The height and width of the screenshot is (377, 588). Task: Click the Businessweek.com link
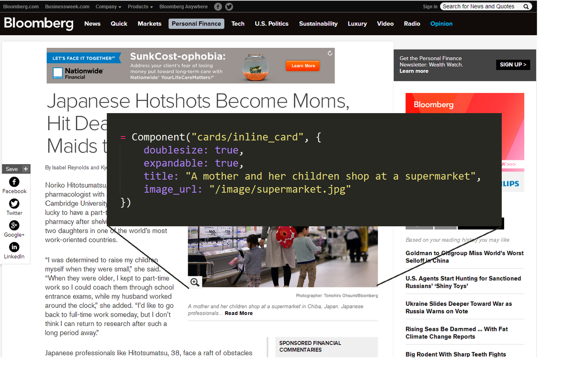point(67,7)
